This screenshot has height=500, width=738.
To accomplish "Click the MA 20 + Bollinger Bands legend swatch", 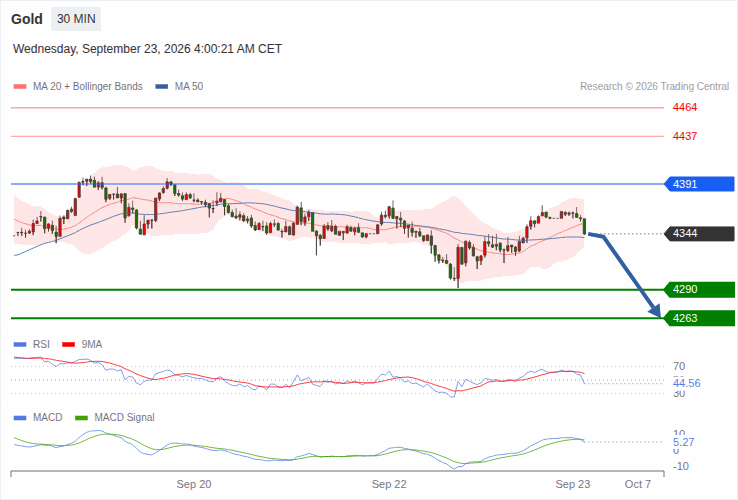I will pyautogui.click(x=20, y=87).
